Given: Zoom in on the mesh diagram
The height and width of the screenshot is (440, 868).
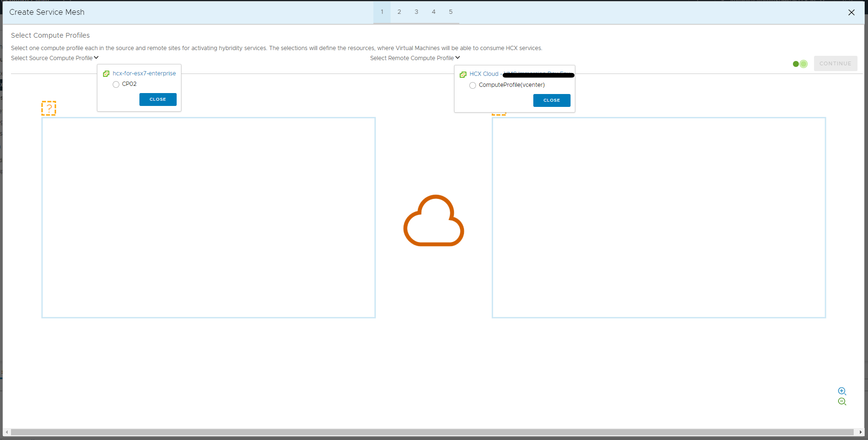Looking at the screenshot, I should pos(842,391).
